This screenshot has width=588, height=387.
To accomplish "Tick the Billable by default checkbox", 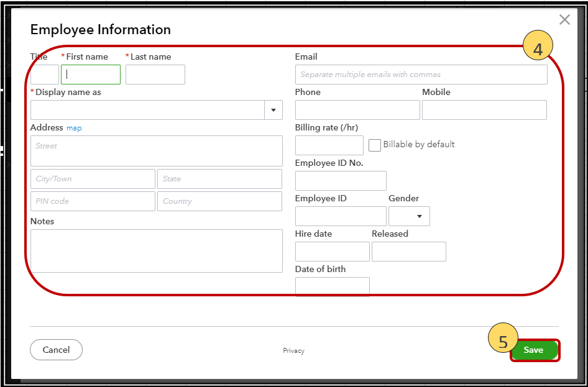I will coord(375,145).
